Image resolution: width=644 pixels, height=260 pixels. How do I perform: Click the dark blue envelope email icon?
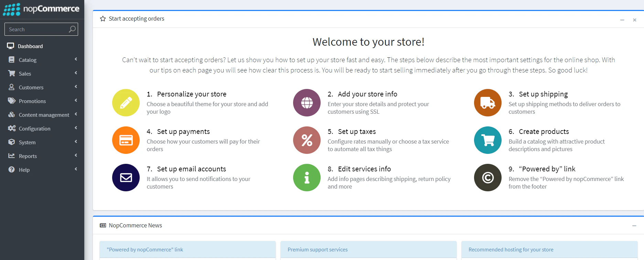click(126, 178)
